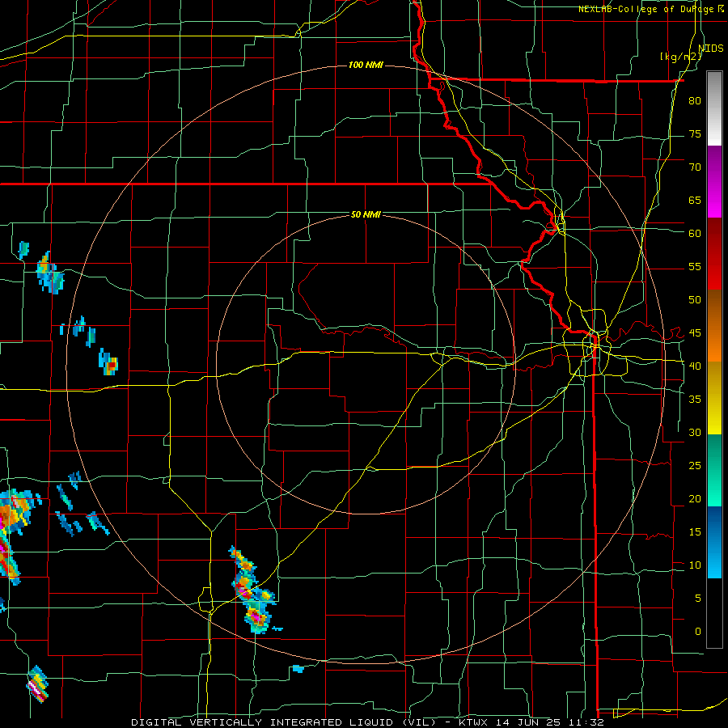This screenshot has height=728, width=728.
Task: Click the 20 value on the scale
Action: tap(695, 499)
